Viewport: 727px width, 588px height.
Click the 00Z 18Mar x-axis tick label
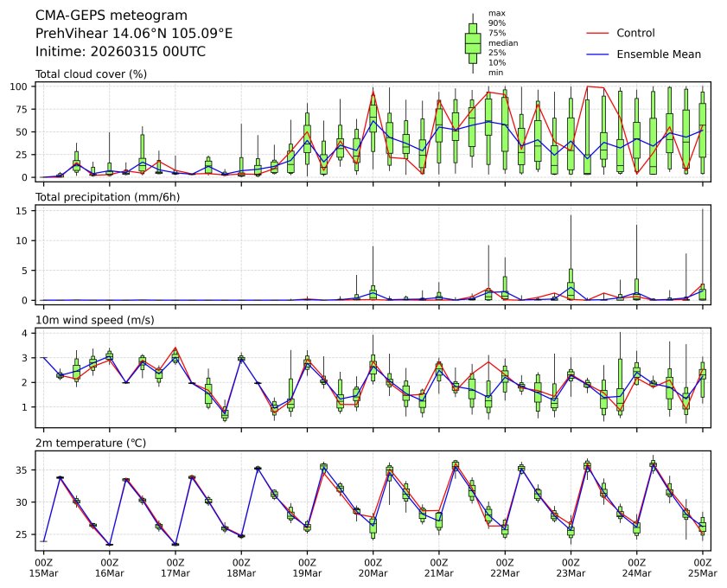[x=241, y=567]
